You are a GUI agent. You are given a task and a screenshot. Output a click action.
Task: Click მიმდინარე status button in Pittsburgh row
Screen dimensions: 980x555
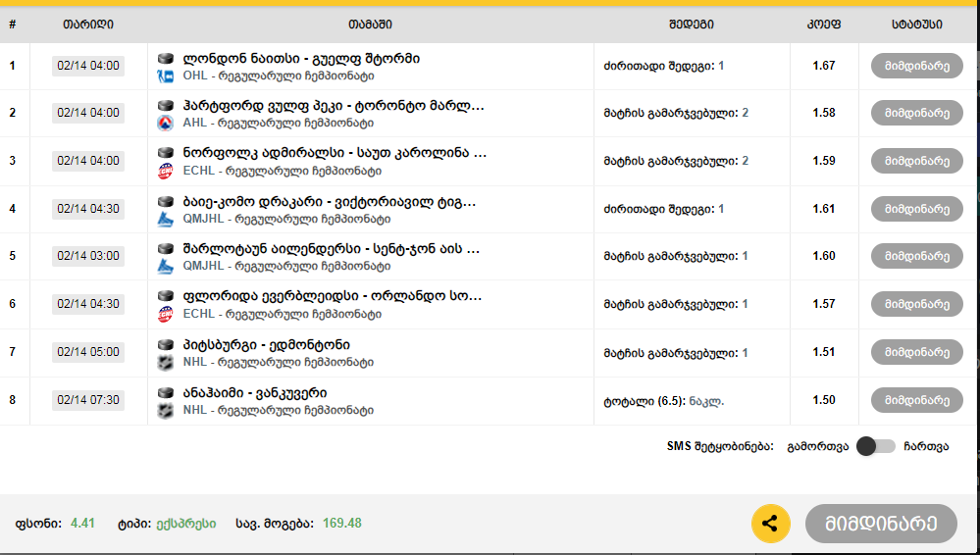(917, 352)
